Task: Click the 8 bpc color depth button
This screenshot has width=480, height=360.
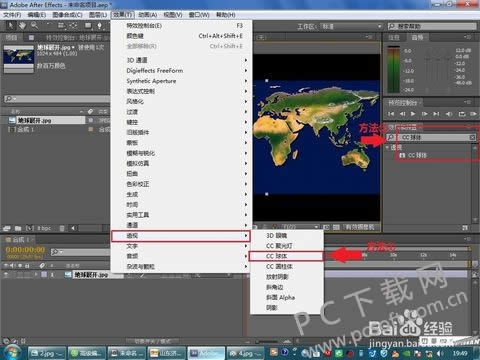Action: [44, 228]
